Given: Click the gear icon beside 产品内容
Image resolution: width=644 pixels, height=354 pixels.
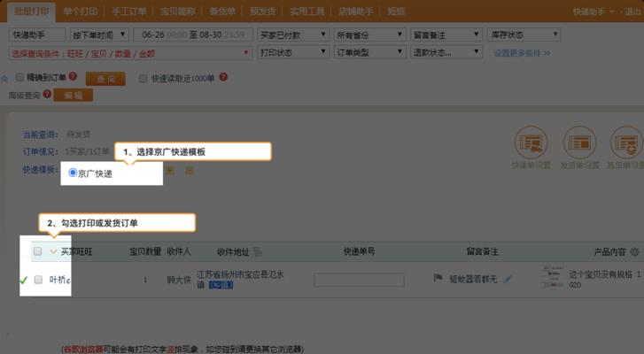Looking at the screenshot, I should [x=634, y=251].
